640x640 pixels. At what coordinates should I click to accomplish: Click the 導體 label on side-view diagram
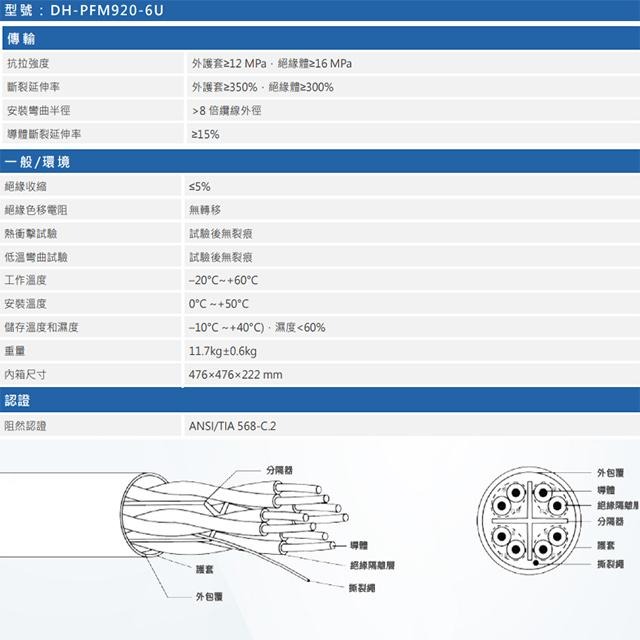(x=359, y=545)
